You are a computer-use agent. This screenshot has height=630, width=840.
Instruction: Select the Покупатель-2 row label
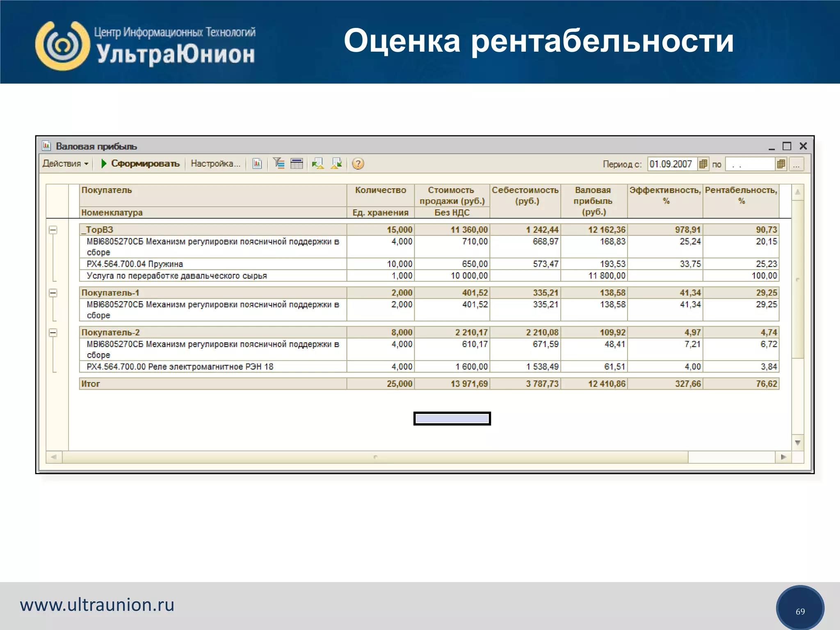(x=110, y=332)
